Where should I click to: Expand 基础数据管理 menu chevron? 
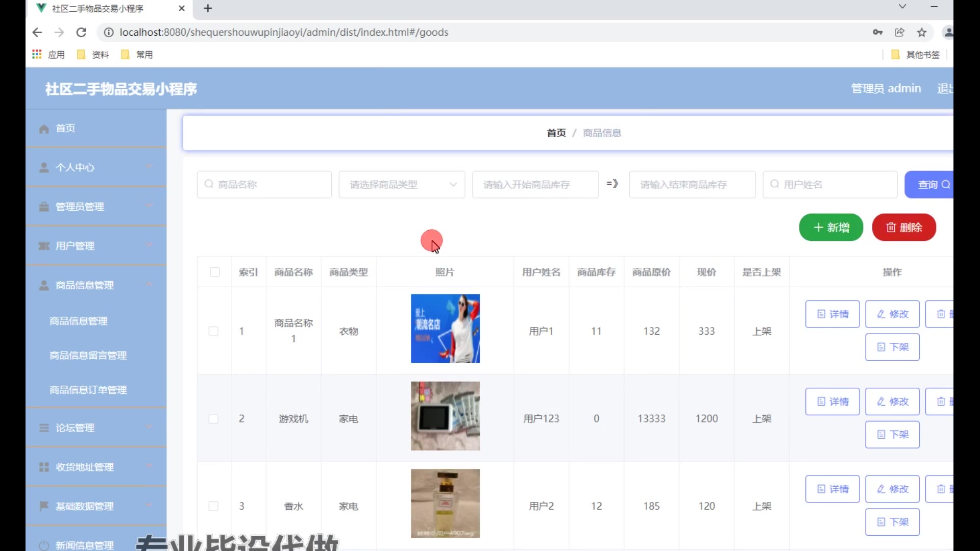pyautogui.click(x=149, y=505)
